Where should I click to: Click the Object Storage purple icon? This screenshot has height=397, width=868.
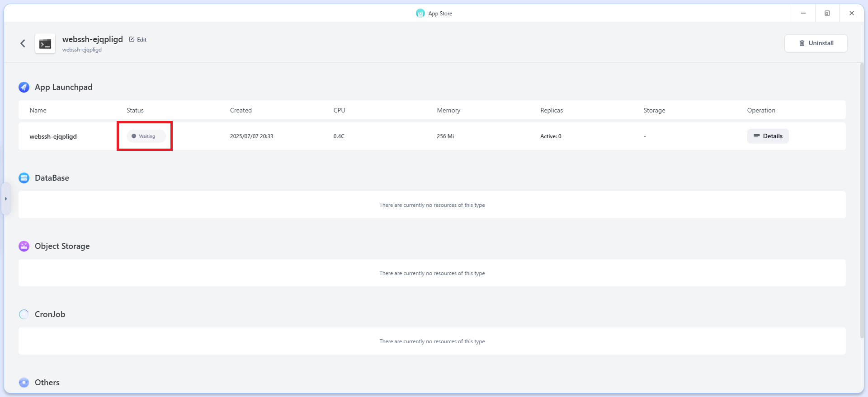coord(24,246)
